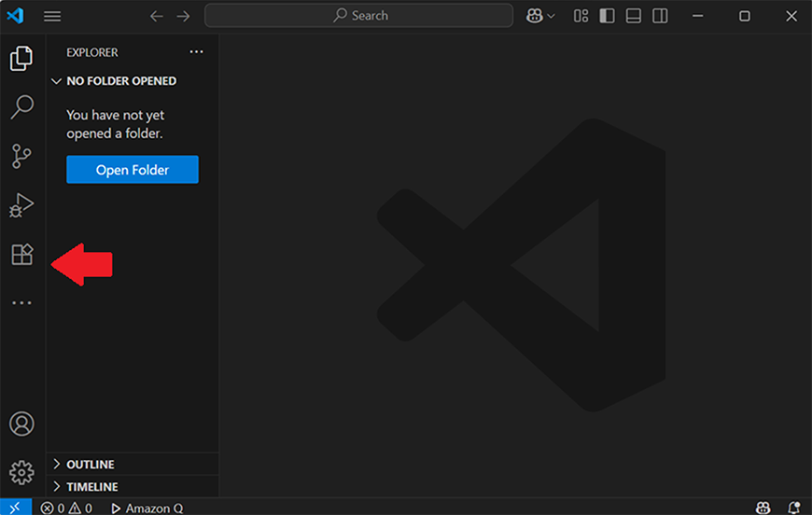Click Amazon Q in status bar
The height and width of the screenshot is (515, 812).
click(x=147, y=508)
